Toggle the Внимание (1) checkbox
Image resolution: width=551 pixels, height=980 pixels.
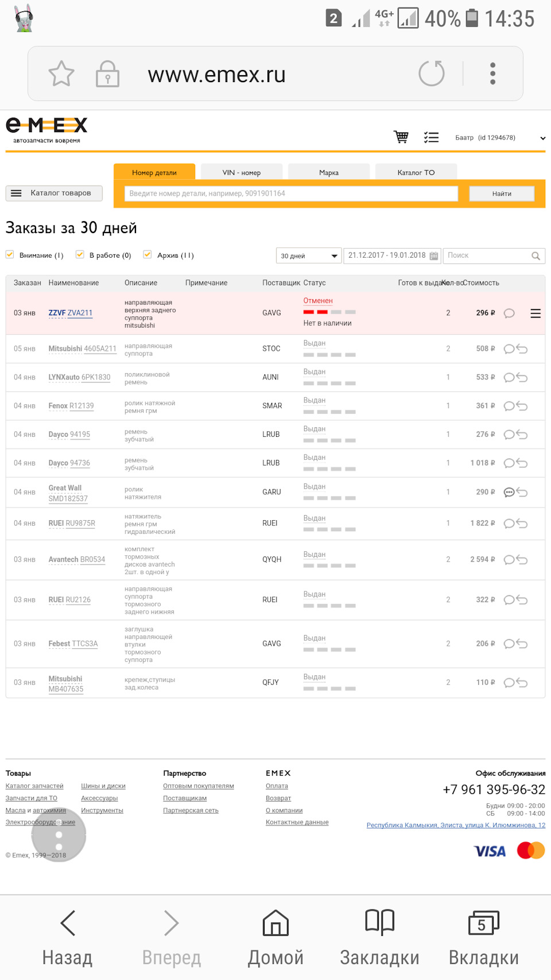click(x=10, y=254)
